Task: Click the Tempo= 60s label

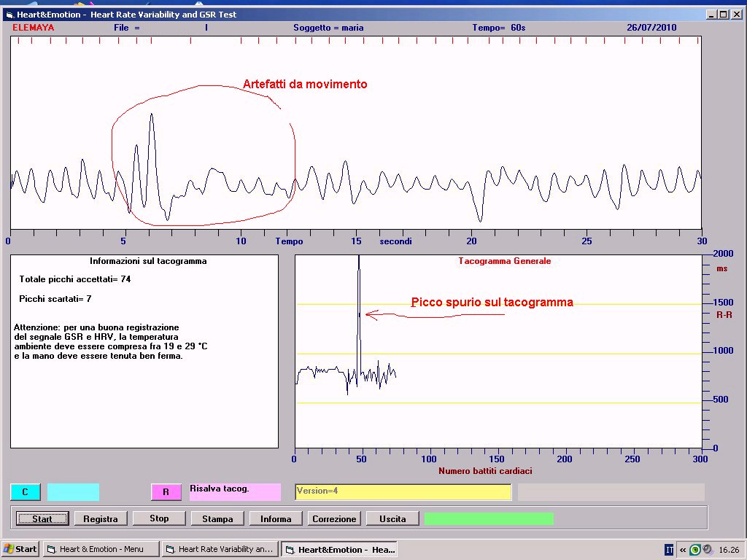Action: pos(499,28)
